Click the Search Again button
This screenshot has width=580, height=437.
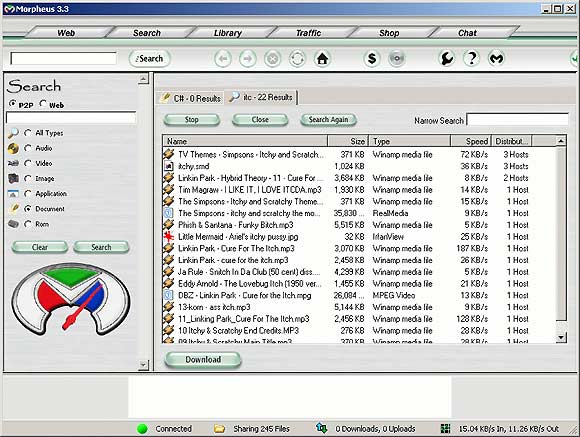pyautogui.click(x=328, y=120)
